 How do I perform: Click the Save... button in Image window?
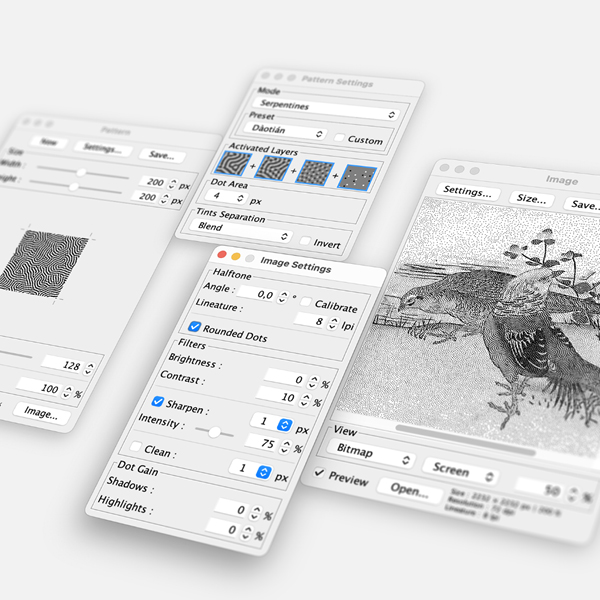pyautogui.click(x=584, y=205)
